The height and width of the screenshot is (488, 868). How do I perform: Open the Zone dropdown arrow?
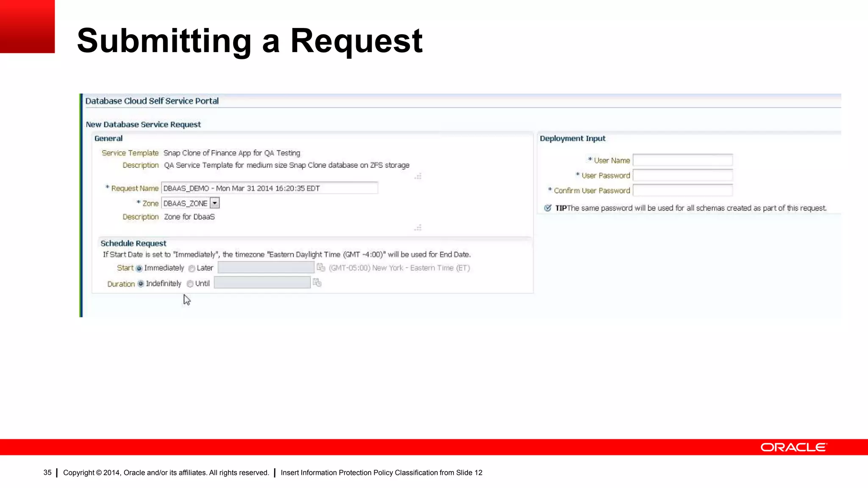point(215,203)
